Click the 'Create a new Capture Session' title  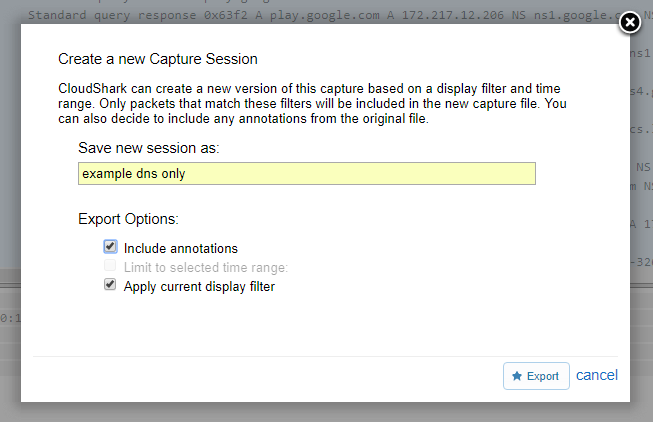click(x=158, y=59)
